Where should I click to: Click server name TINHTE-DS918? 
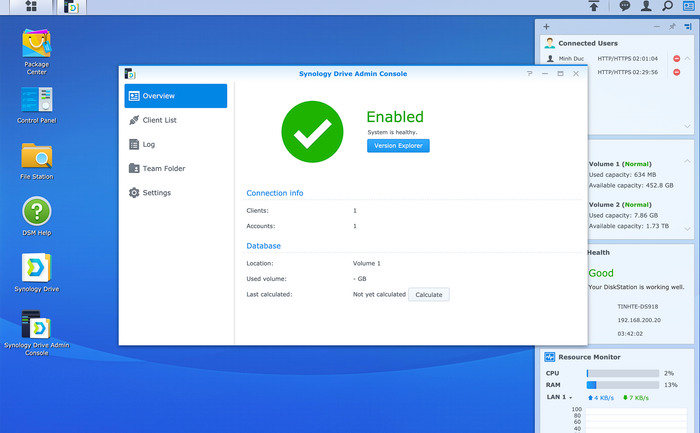click(638, 307)
